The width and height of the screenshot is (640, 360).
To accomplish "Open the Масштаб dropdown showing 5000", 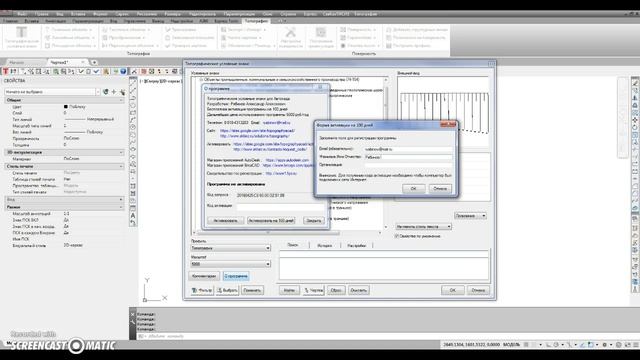I will click(231, 264).
